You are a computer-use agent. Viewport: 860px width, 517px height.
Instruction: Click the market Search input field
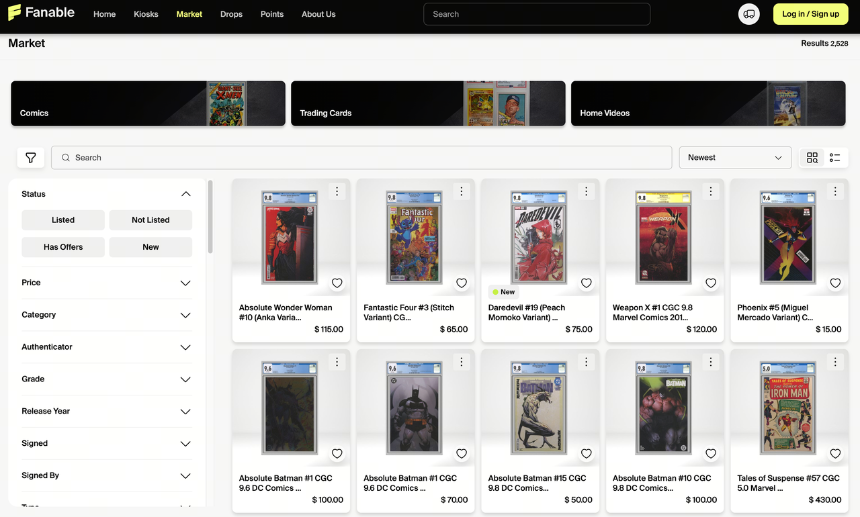pyautogui.click(x=361, y=157)
